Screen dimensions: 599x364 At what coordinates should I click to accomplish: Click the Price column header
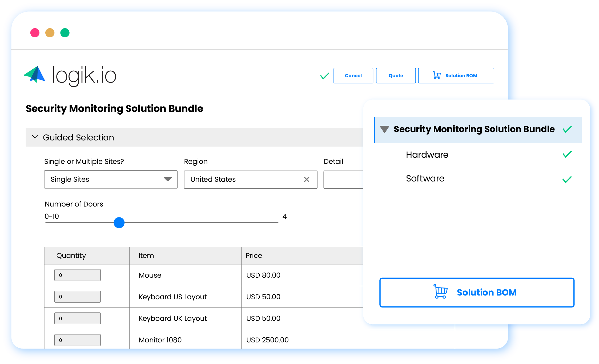(x=302, y=256)
